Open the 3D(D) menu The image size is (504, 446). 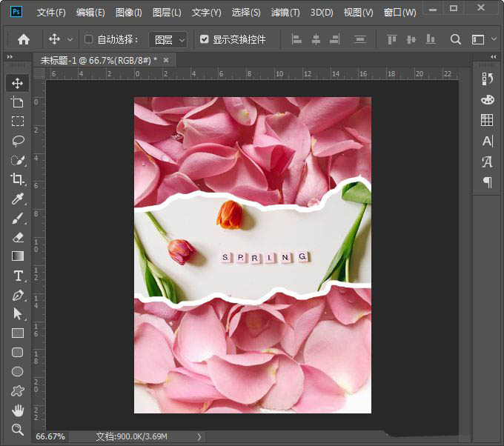(322, 12)
